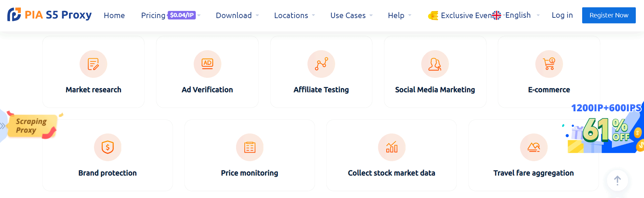Click the E-commerce shopping cart icon
This screenshot has height=198, width=644.
[549, 64]
